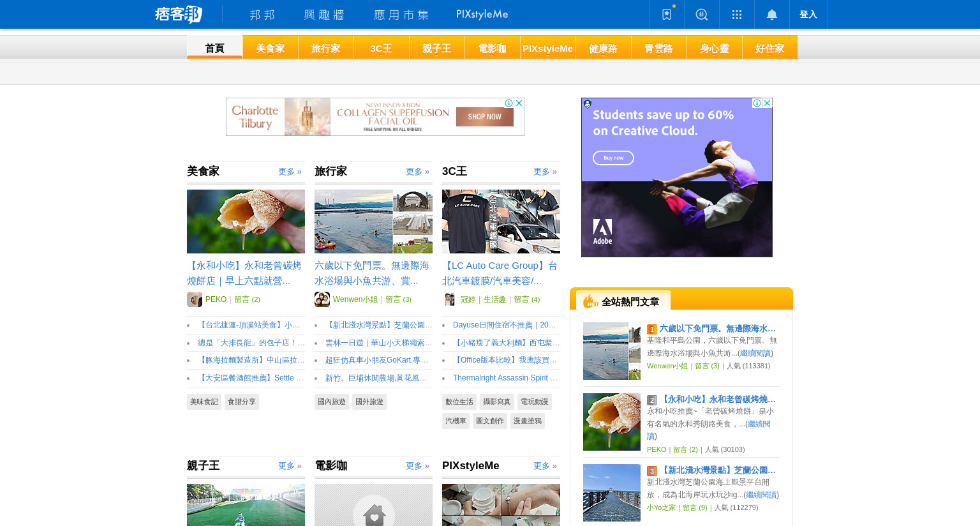Open the sesame pastry thumbnail in 美食家
The width and height of the screenshot is (980, 526).
coord(246,222)
